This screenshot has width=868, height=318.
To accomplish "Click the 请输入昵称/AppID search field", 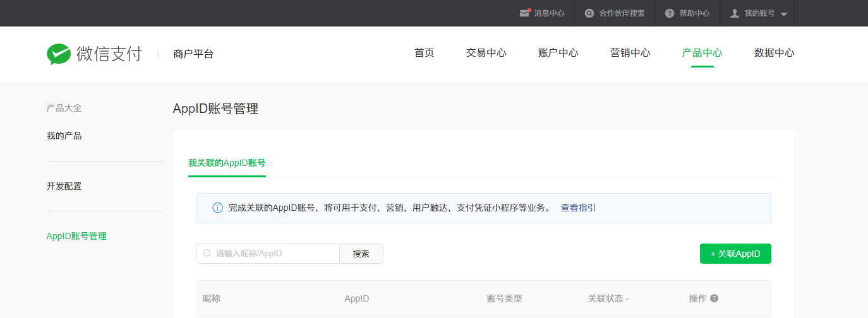I will 268,254.
